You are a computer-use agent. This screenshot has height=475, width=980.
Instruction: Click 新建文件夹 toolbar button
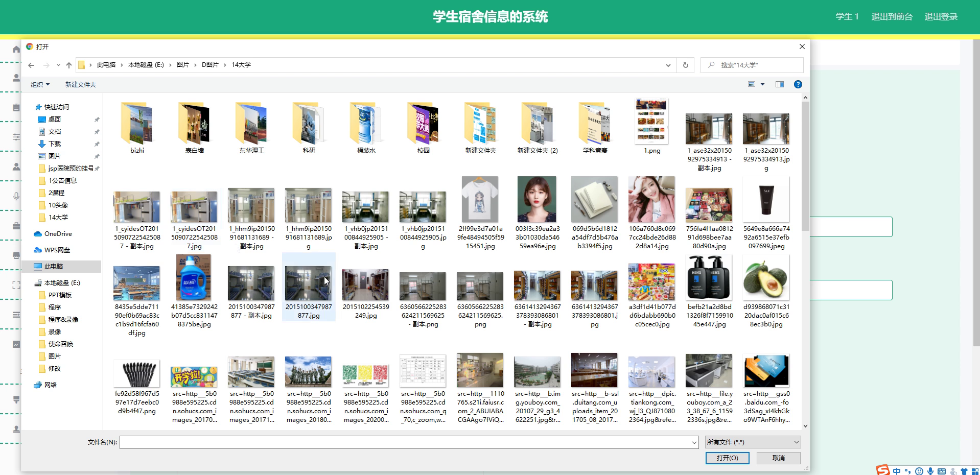coord(81,85)
